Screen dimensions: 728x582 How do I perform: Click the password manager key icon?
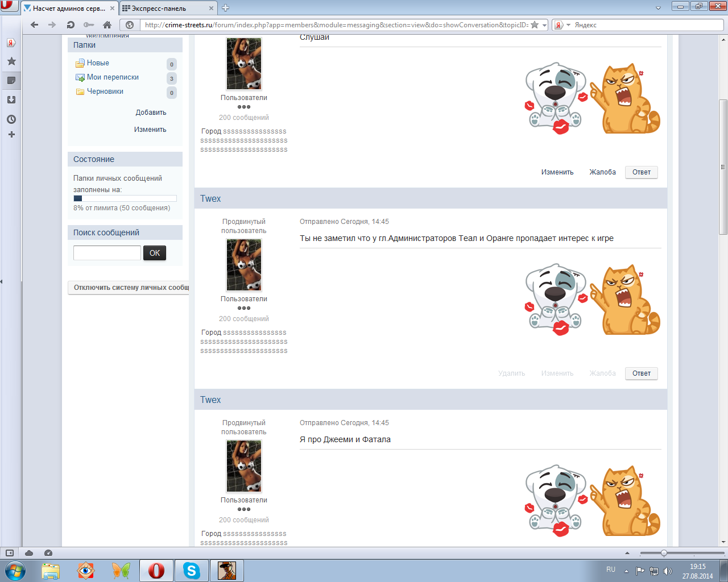click(89, 25)
